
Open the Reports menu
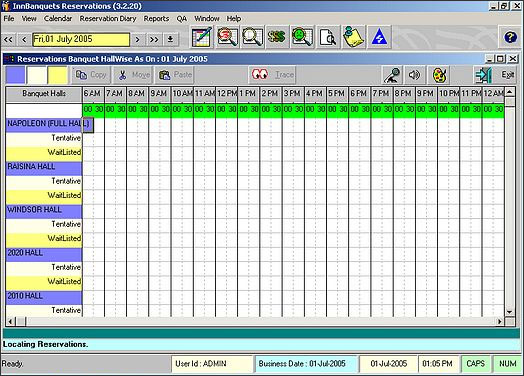pyautogui.click(x=156, y=19)
